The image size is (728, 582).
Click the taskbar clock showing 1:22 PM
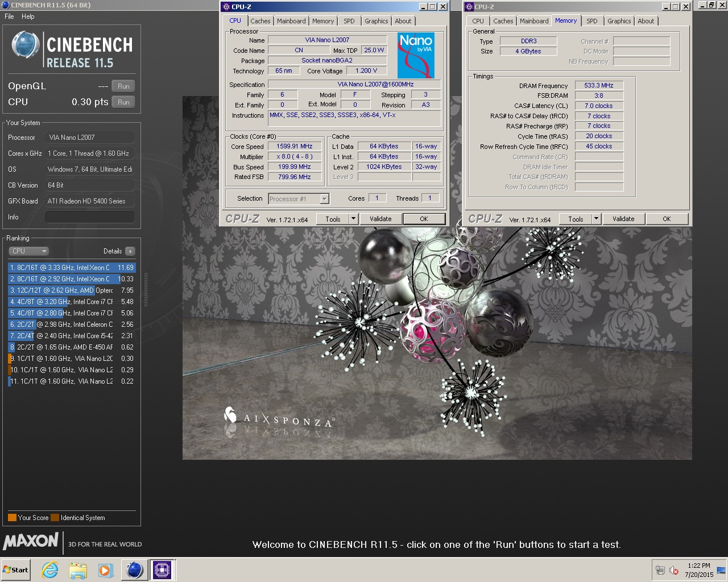click(x=699, y=570)
